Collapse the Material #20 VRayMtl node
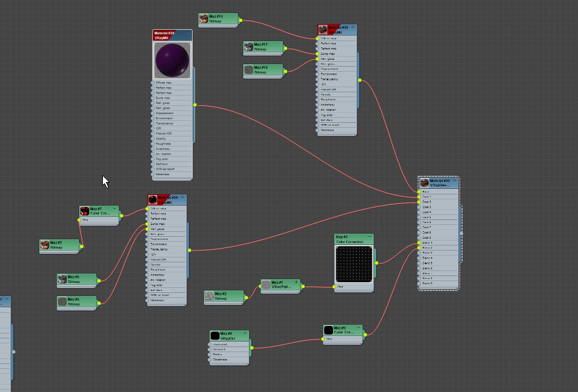The height and width of the screenshot is (392, 578). [x=188, y=33]
